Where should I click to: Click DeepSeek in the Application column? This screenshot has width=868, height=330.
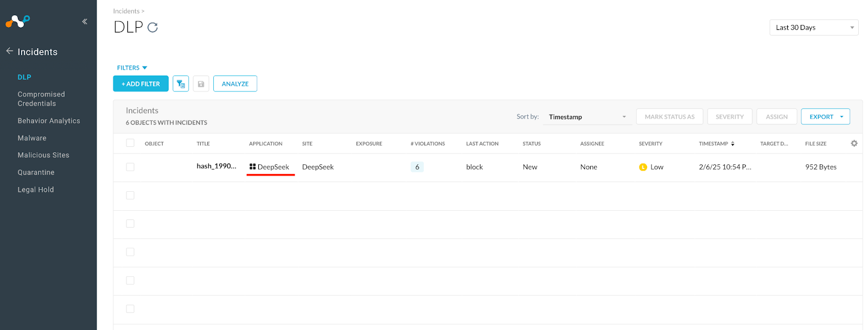273,167
